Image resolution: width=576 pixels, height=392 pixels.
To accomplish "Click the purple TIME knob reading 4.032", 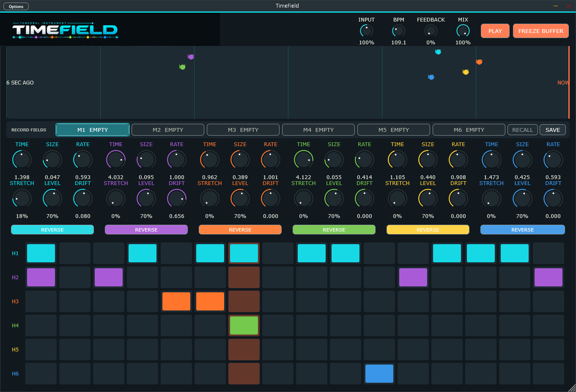I will tap(116, 160).
